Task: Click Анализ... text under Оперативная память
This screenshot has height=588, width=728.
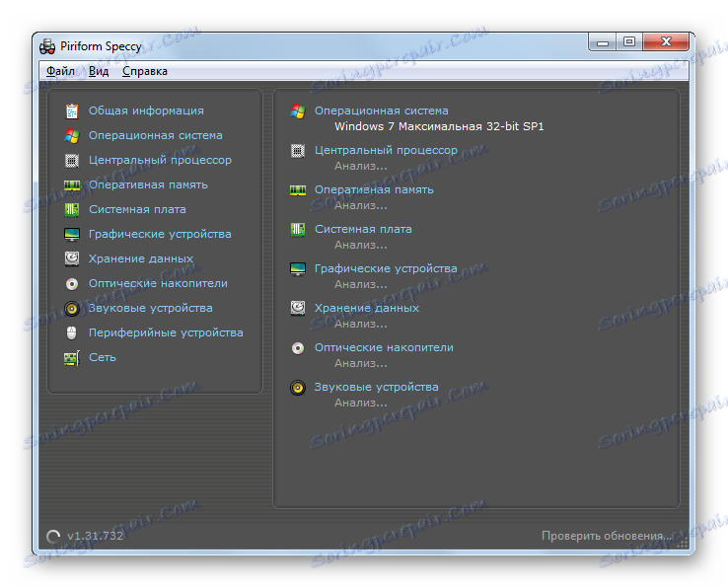Action: [x=361, y=205]
